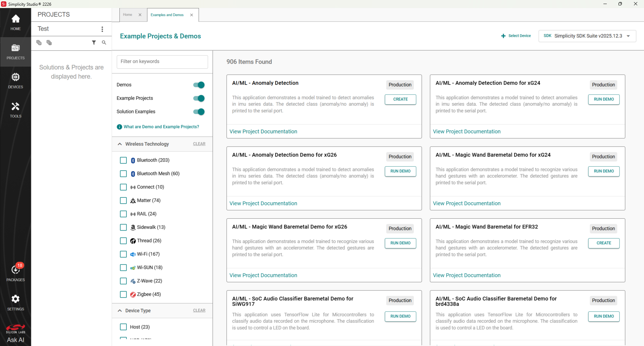Run demo for Magic Wand Baremetal Demo xG26
Screen dimensions: 644x346
pyautogui.click(x=400, y=243)
